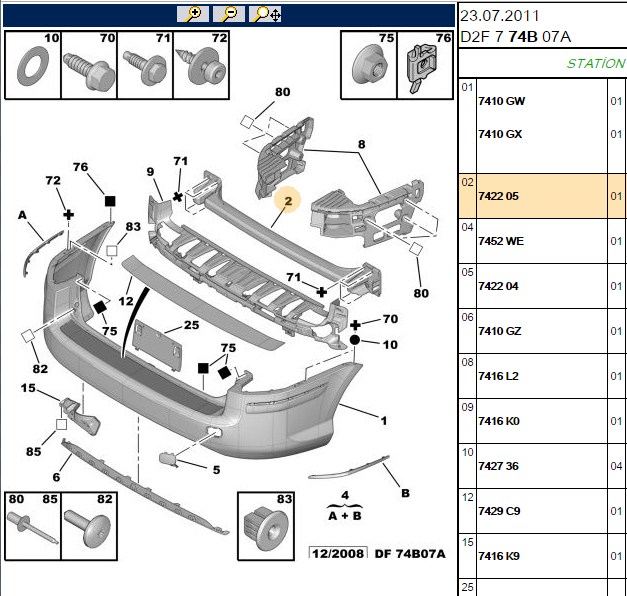Screen dimensions: 627x596
Task: Click the 23.07.2011 date text
Action: [x=500, y=16]
